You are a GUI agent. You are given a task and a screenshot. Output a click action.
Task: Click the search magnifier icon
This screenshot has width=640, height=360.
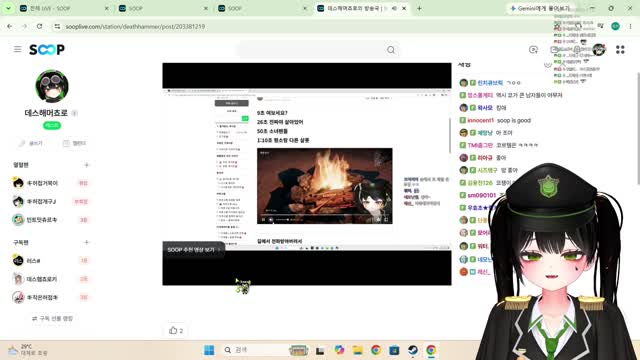pyautogui.click(x=391, y=50)
